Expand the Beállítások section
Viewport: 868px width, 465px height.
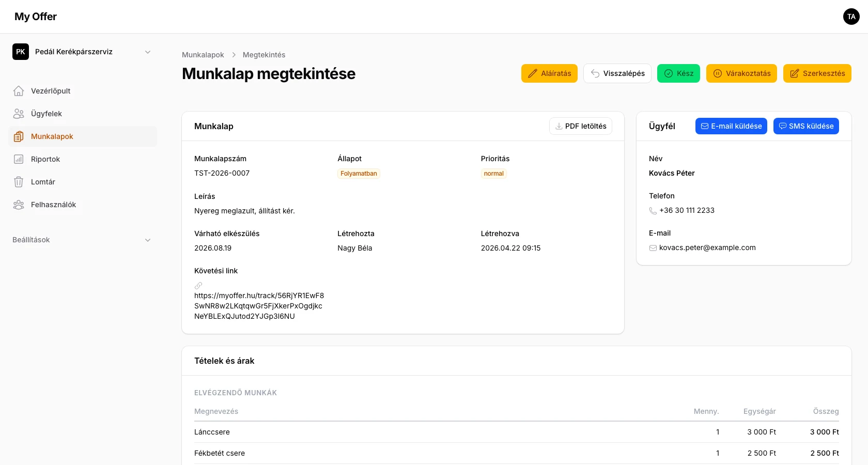(x=83, y=240)
